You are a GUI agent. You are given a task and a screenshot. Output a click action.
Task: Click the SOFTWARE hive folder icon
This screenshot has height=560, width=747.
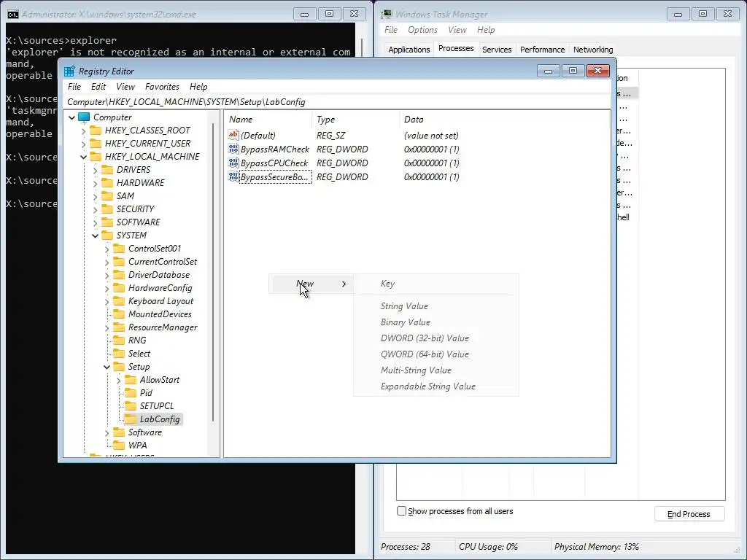tap(107, 222)
